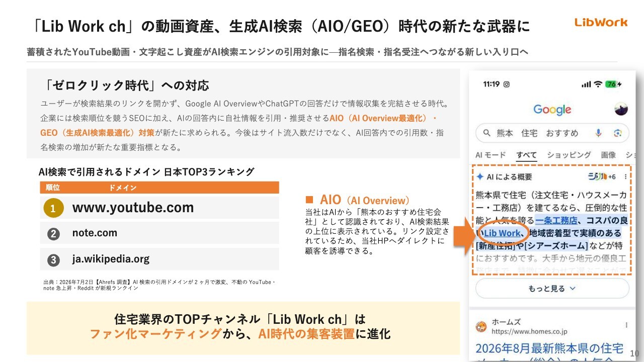Click the ホームズ site favicon
This screenshot has width=644, height=362.
481,326
